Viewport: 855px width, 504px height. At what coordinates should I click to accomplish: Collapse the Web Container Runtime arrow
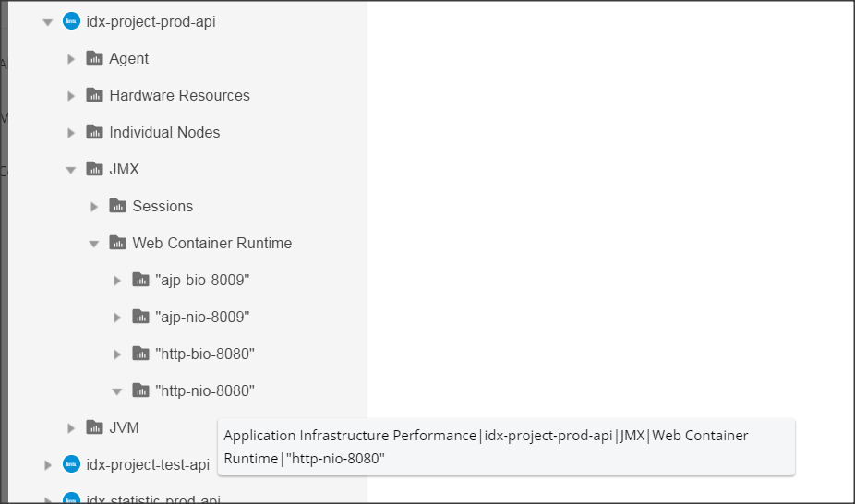point(94,244)
